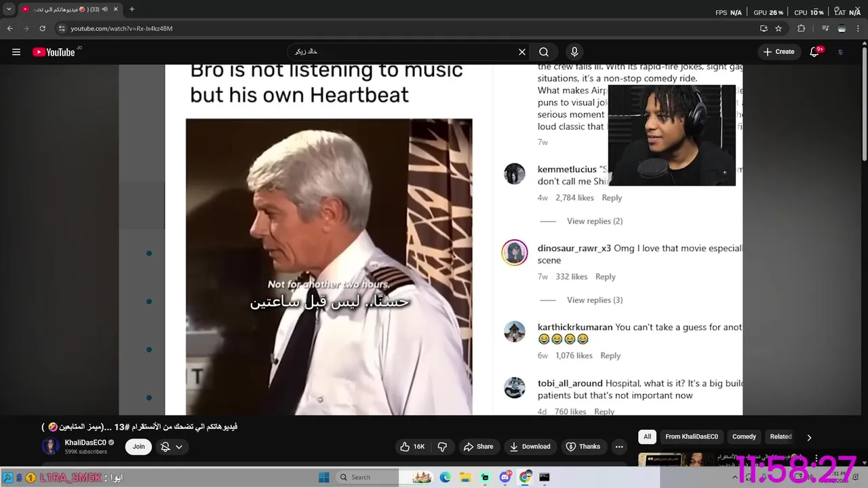Open the account avatar menu
The width and height of the screenshot is (868, 488).
[841, 52]
